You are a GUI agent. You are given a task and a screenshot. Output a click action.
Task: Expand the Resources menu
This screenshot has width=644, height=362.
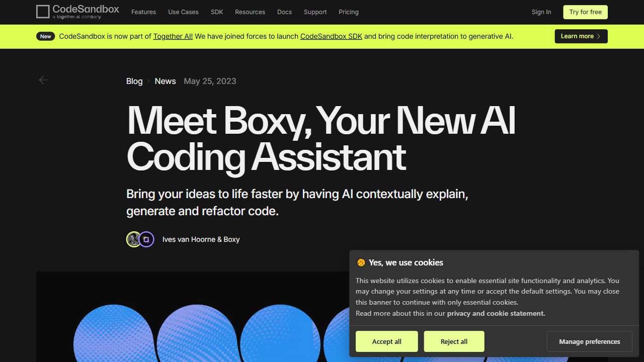click(x=250, y=12)
